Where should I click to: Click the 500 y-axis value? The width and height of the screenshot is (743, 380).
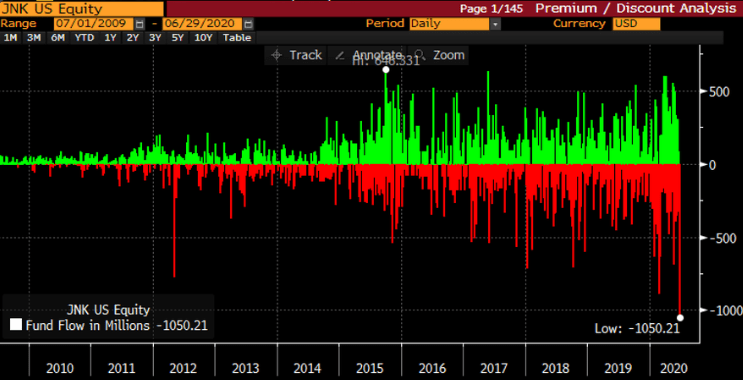point(719,91)
